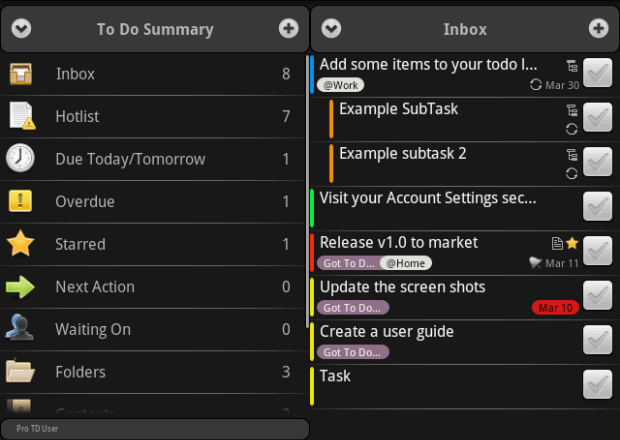Click 'Folders' label in summary
This screenshot has height=440, width=620.
(80, 372)
